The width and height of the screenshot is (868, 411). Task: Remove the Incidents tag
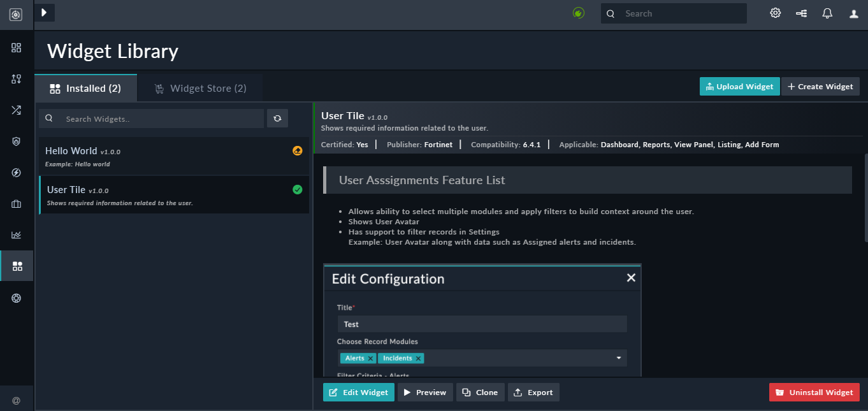[418, 359]
